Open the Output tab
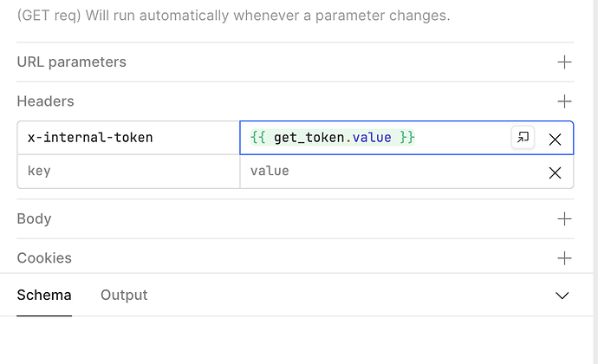 [124, 296]
